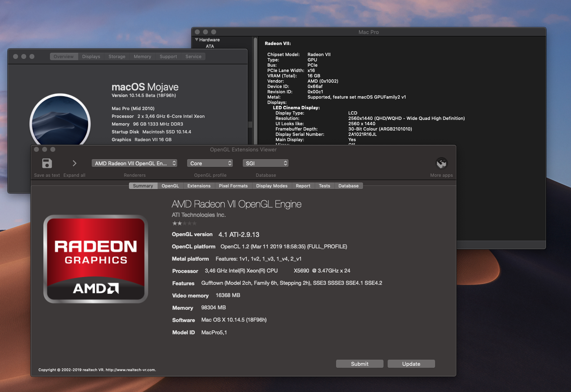Viewport: 571px width, 392px height.
Task: Click the Radeon Graphics AMD logo image
Action: 96,259
